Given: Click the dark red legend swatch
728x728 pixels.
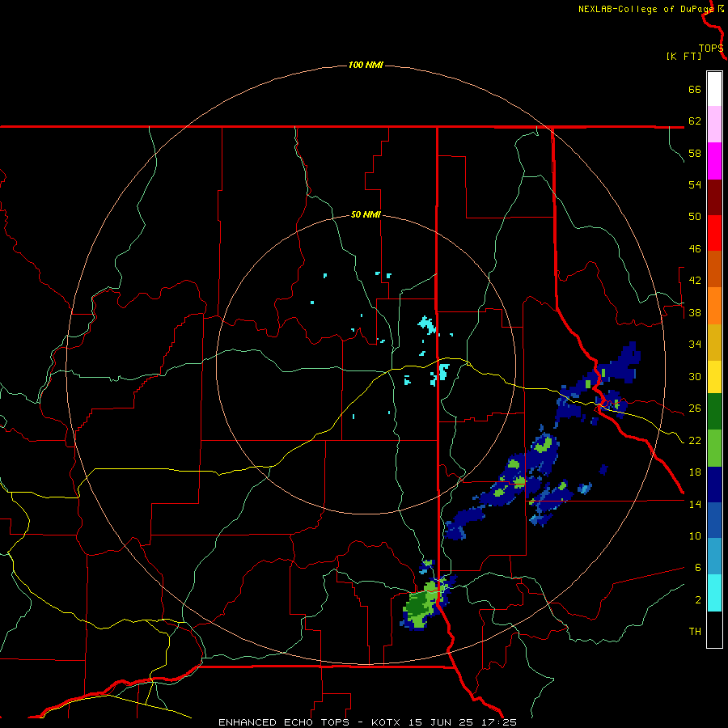Looking at the screenshot, I should [x=714, y=197].
